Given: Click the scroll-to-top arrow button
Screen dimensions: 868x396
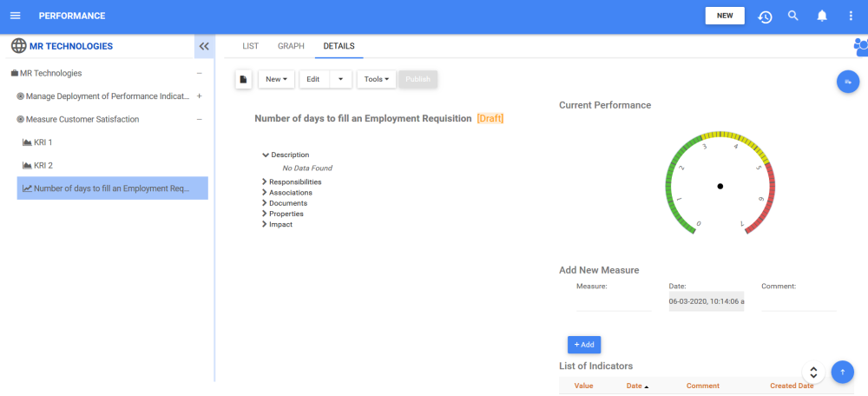Looking at the screenshot, I should coord(842,372).
